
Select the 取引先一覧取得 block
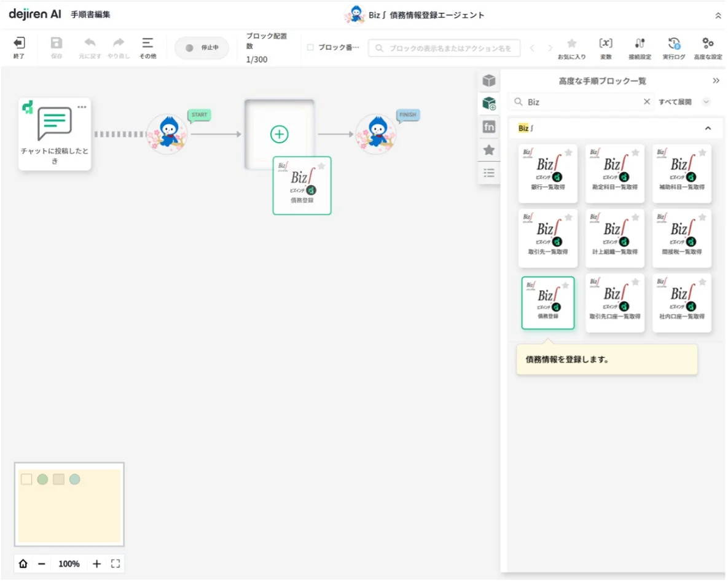click(548, 238)
